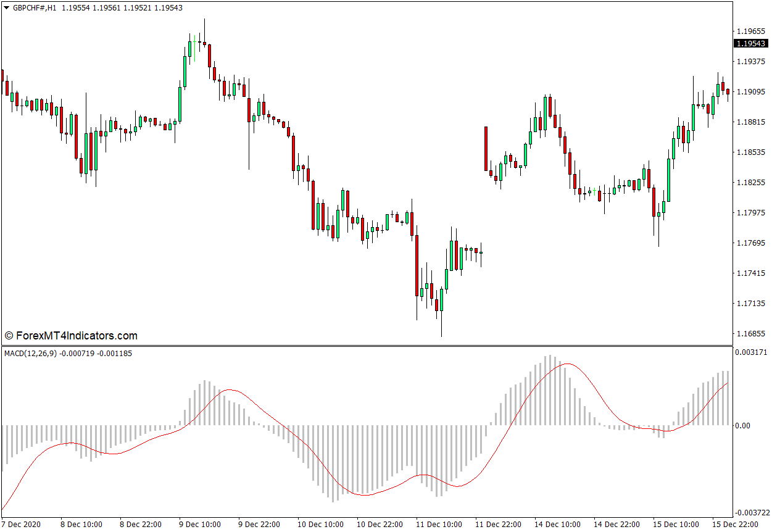
Task: Click the MACD 0.00 zero level label
Action: [742, 425]
